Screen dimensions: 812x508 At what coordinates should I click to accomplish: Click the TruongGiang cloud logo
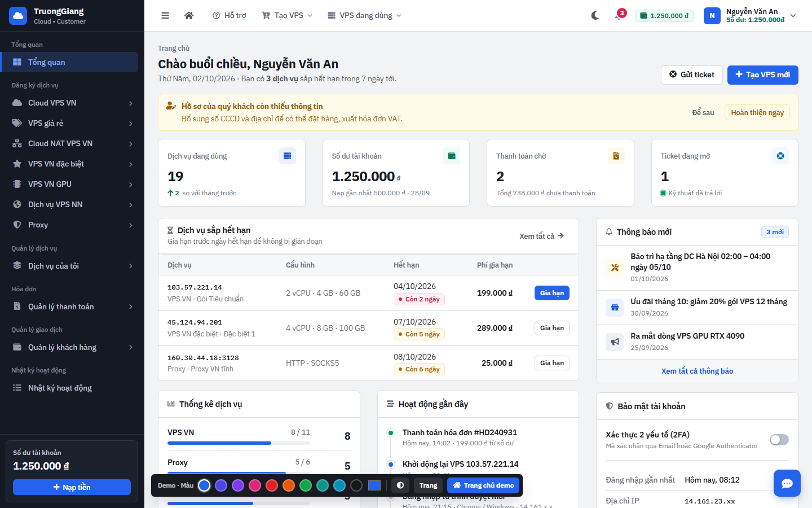pos(18,16)
